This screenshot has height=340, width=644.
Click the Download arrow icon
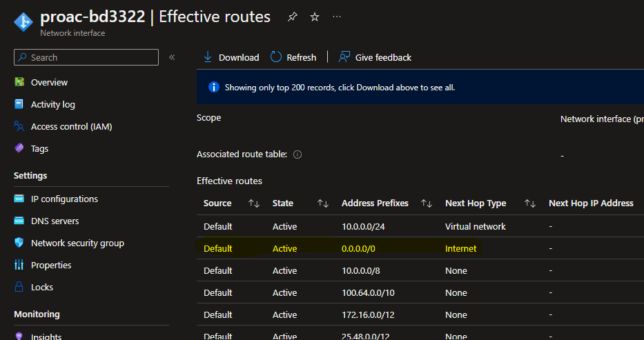point(208,57)
